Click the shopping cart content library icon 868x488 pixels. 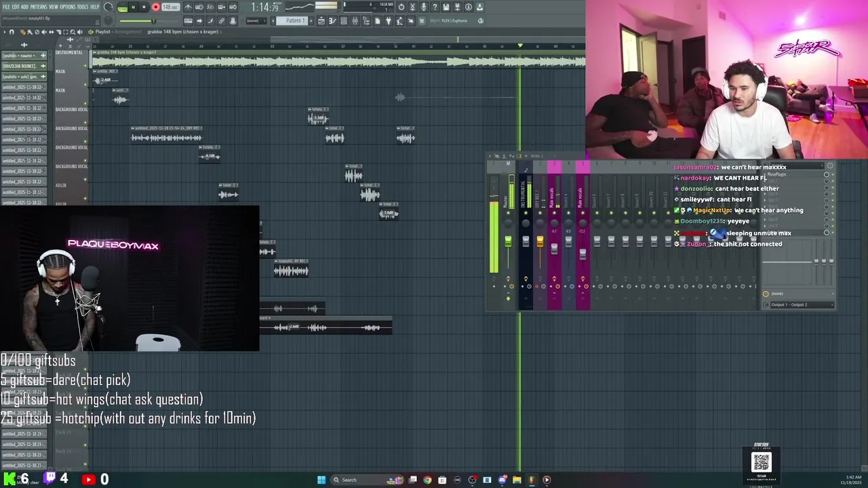(422, 20)
